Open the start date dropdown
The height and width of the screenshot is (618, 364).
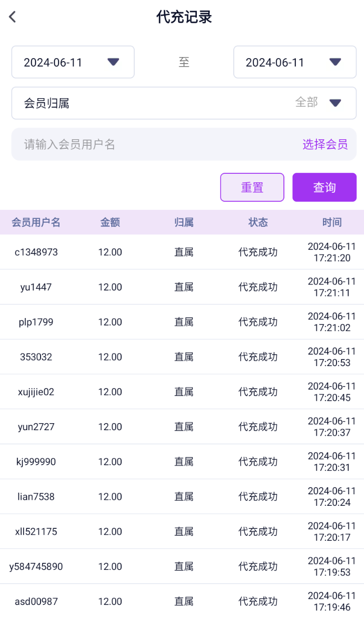point(73,62)
